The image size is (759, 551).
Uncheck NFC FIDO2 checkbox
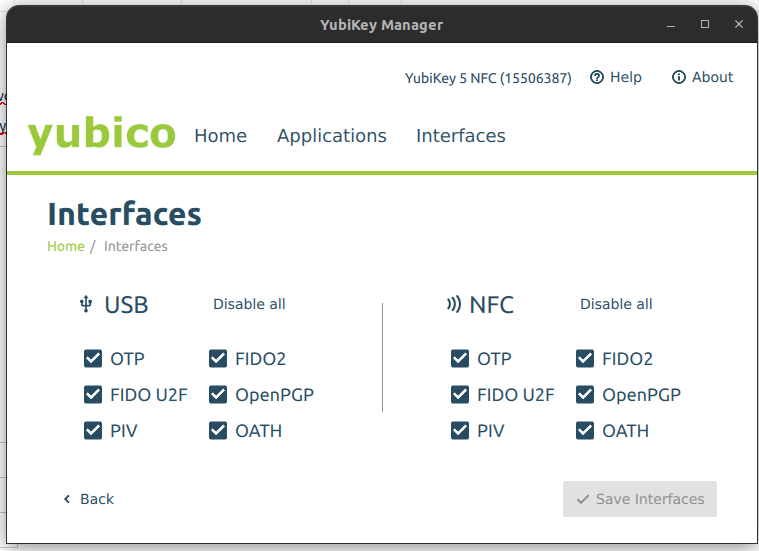coord(585,359)
